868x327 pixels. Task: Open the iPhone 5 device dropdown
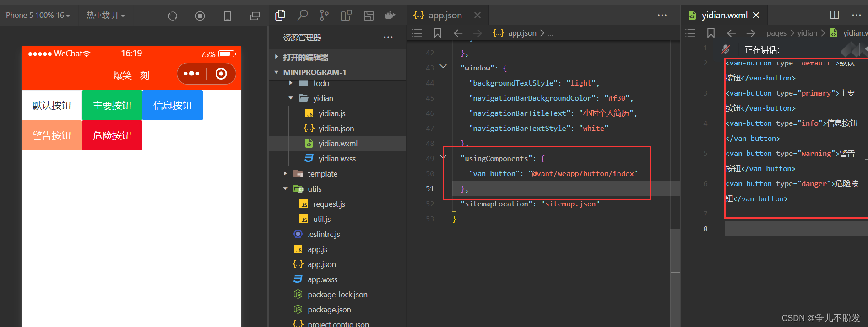pos(37,16)
